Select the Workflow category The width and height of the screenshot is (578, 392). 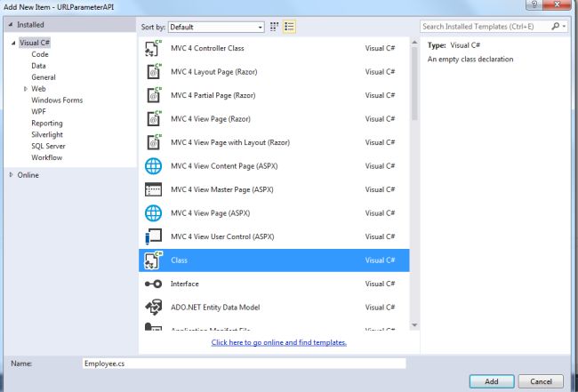(46, 157)
